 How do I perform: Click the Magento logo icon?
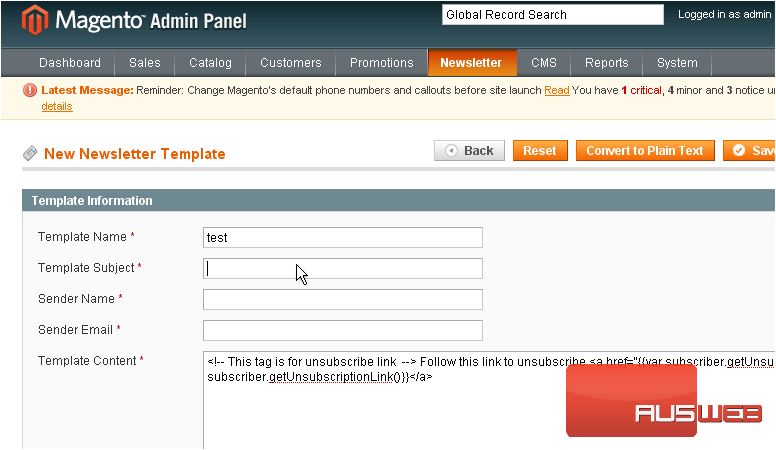tap(36, 20)
